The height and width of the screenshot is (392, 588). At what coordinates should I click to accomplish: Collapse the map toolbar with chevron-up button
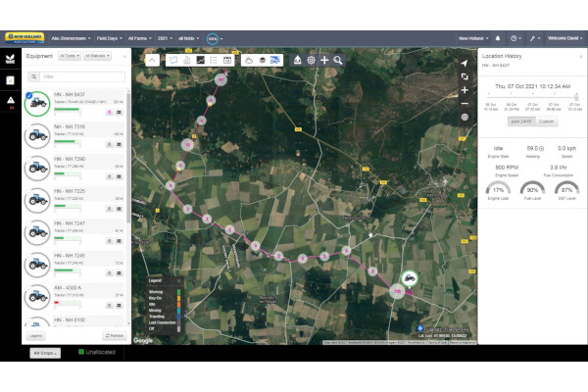(x=152, y=60)
